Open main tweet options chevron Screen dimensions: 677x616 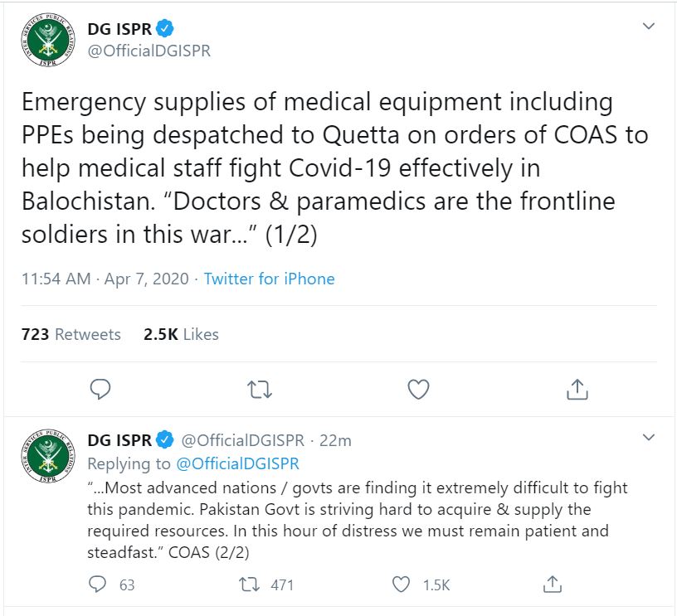point(649,27)
